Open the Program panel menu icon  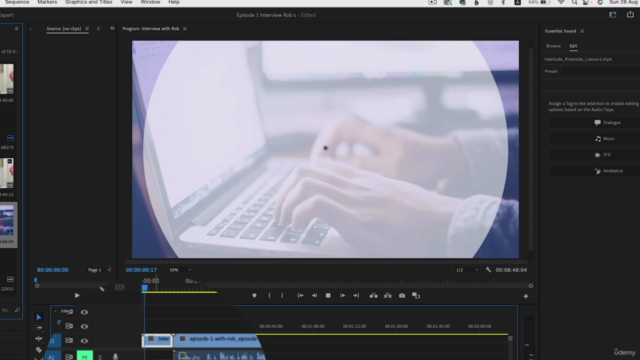[185, 29]
